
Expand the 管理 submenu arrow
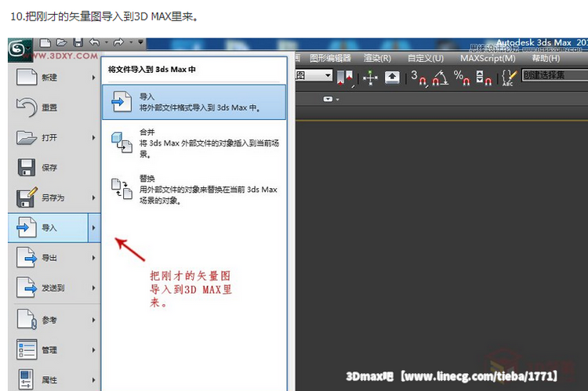[94, 349]
